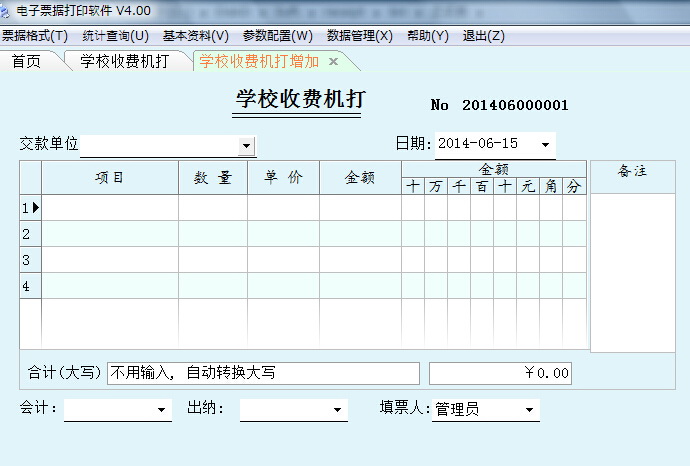This screenshot has height=466, width=690.
Task: Select row 3 header in the table
Action: [x=30, y=260]
